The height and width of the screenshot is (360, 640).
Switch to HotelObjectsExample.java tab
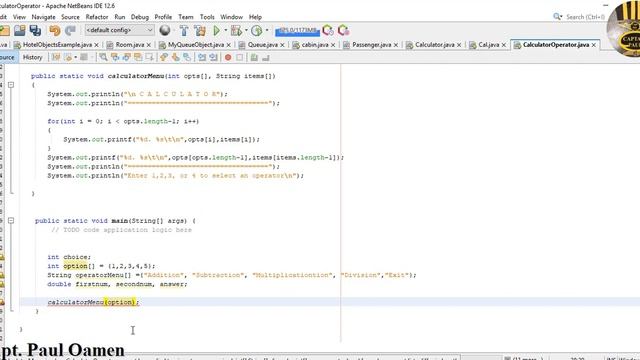[57, 44]
